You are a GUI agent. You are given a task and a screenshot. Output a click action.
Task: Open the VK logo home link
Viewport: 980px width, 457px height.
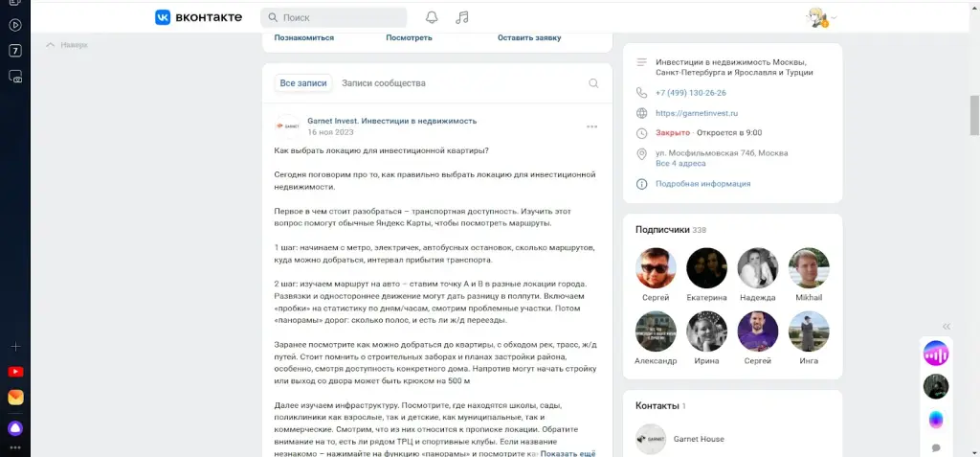point(198,17)
